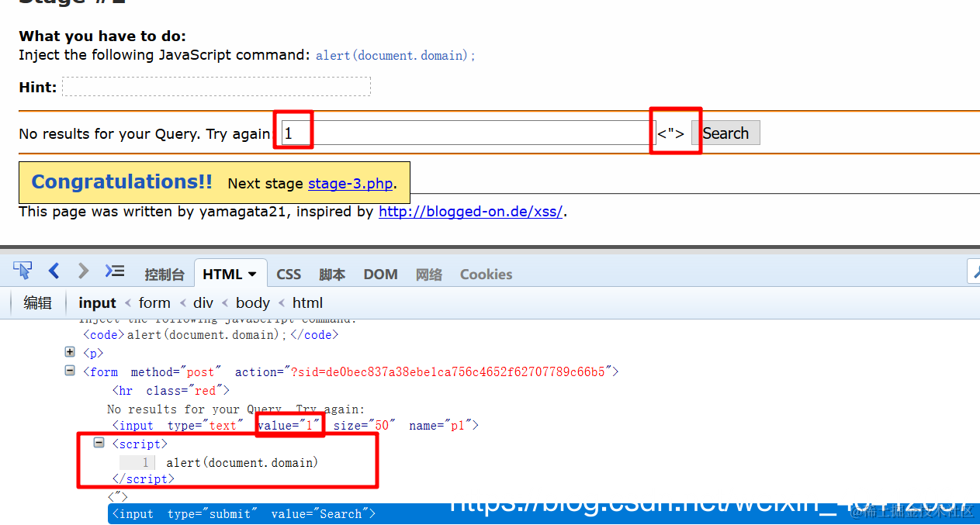Viewport: 980px width, 525px height.
Task: Switch to the 网络 network tab
Action: click(x=428, y=274)
